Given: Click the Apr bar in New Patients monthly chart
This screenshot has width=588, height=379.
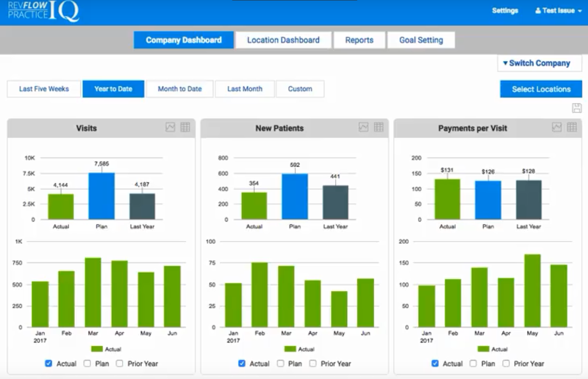Looking at the screenshot, I should [312, 303].
